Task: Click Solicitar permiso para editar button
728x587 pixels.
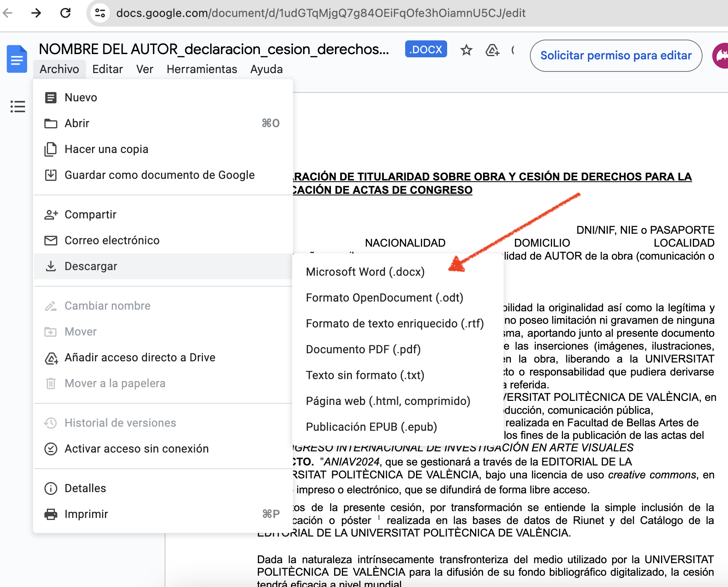Action: click(x=616, y=56)
